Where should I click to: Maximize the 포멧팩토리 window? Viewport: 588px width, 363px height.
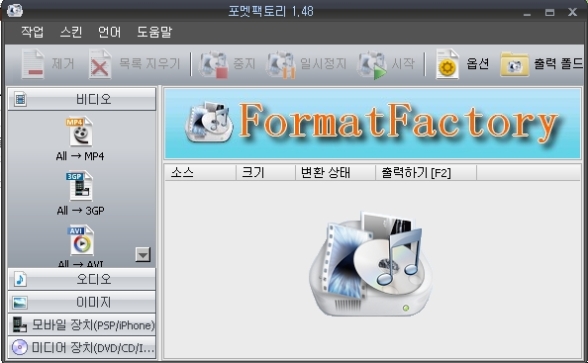tap(550, 12)
